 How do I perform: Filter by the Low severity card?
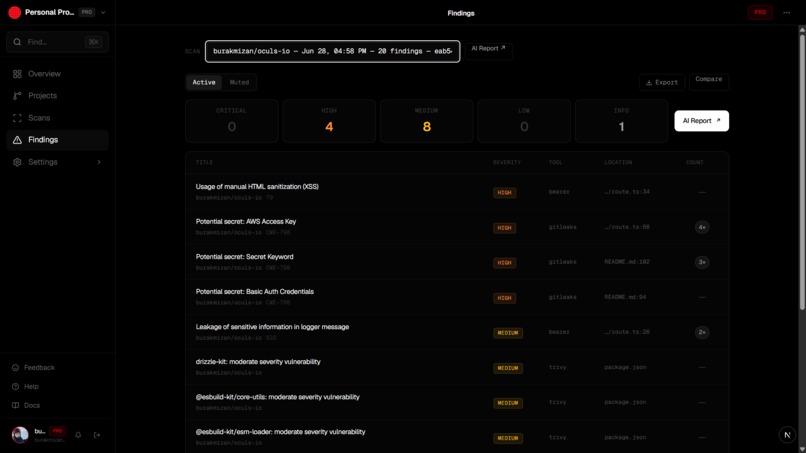coord(524,121)
